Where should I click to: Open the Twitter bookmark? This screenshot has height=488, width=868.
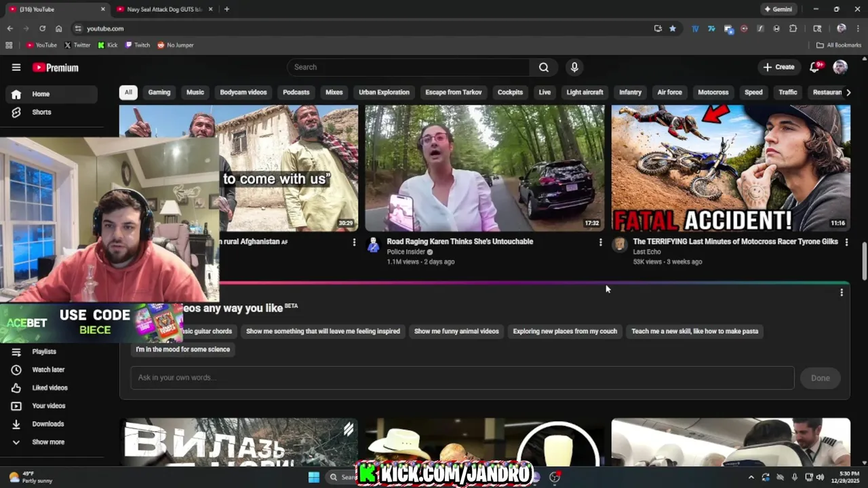tap(77, 45)
